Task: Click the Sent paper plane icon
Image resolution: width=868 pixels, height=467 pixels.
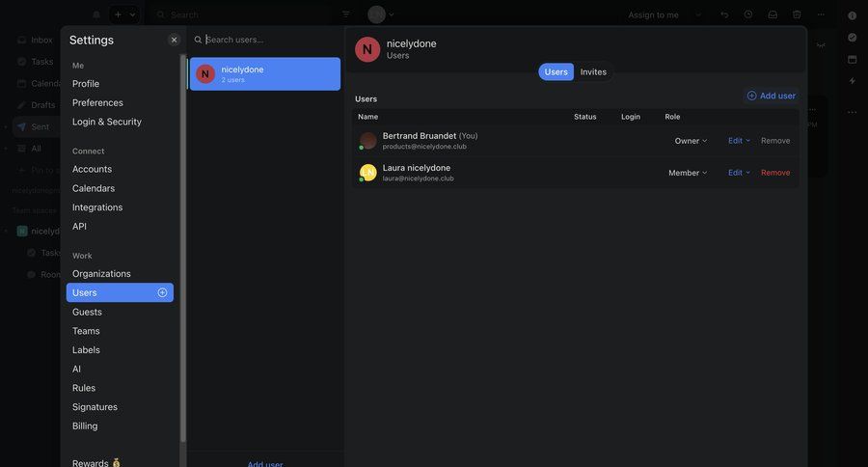Action: (x=21, y=126)
